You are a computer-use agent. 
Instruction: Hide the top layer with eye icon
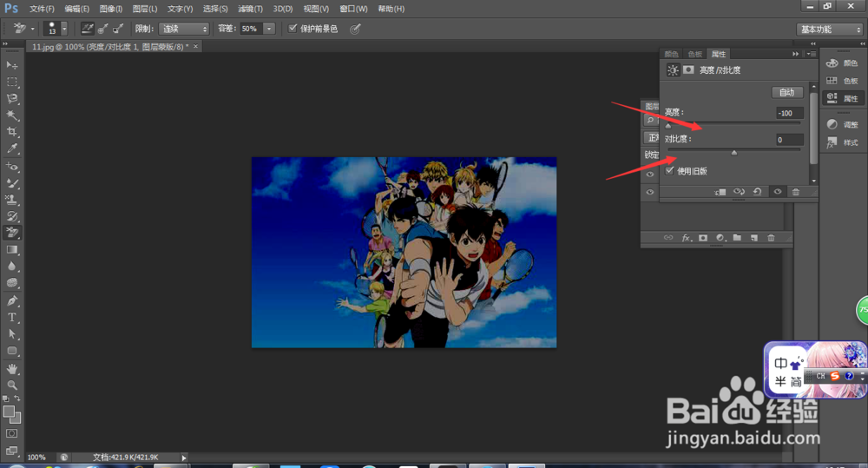point(650,175)
